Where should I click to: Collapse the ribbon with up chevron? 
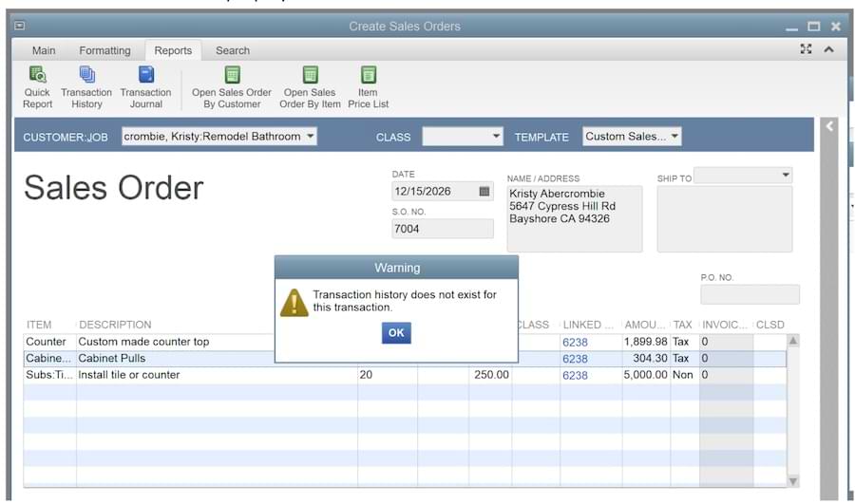(x=828, y=49)
